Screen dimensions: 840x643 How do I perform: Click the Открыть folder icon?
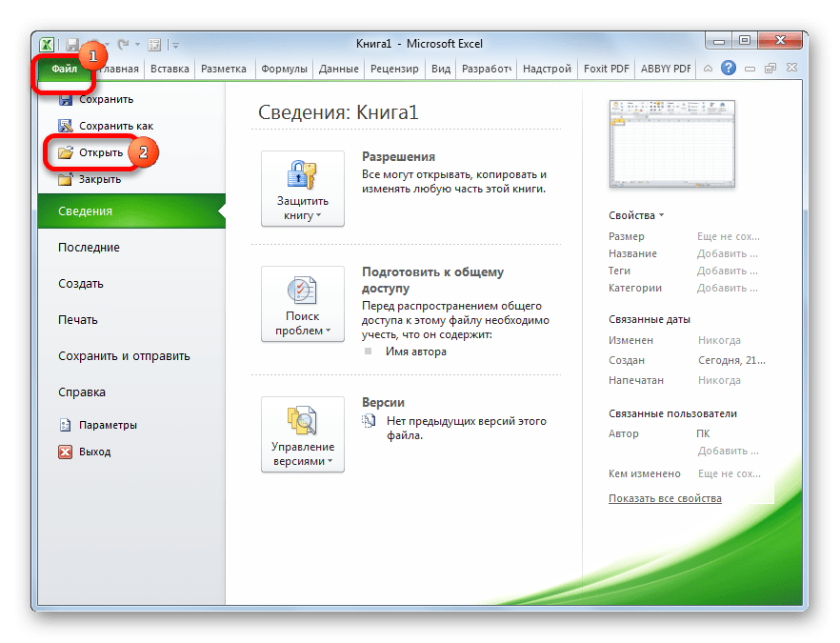(x=66, y=152)
